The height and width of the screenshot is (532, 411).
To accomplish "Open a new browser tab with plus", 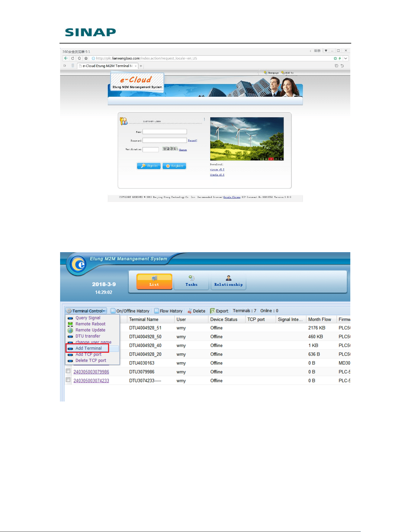I will 141,66.
